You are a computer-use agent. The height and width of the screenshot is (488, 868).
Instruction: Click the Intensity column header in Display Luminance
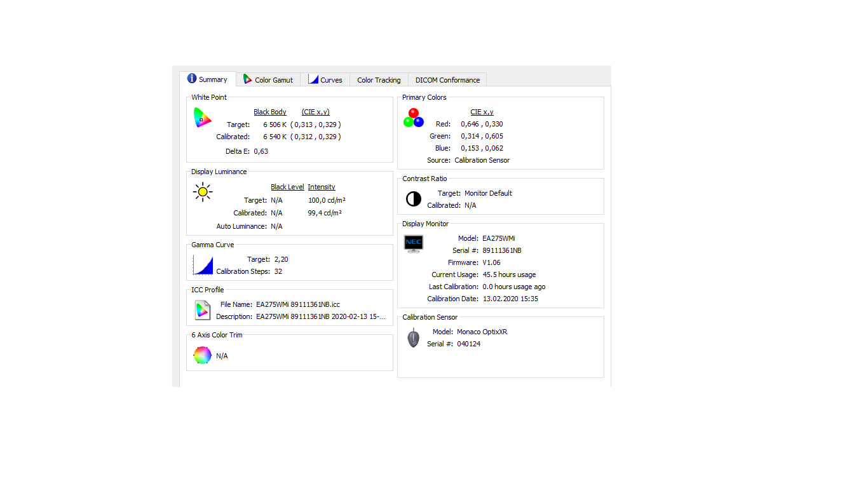(x=322, y=187)
